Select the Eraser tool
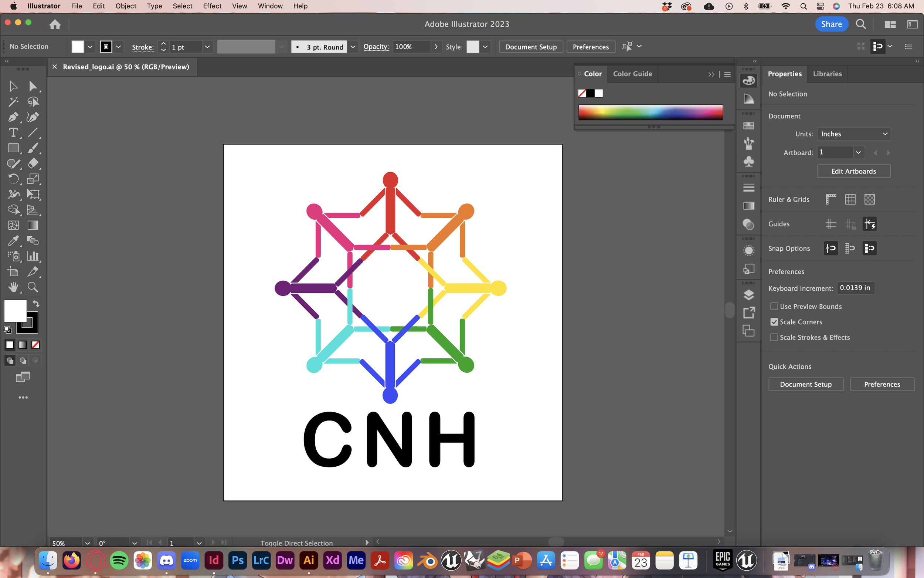This screenshot has width=924, height=578. pyautogui.click(x=33, y=163)
